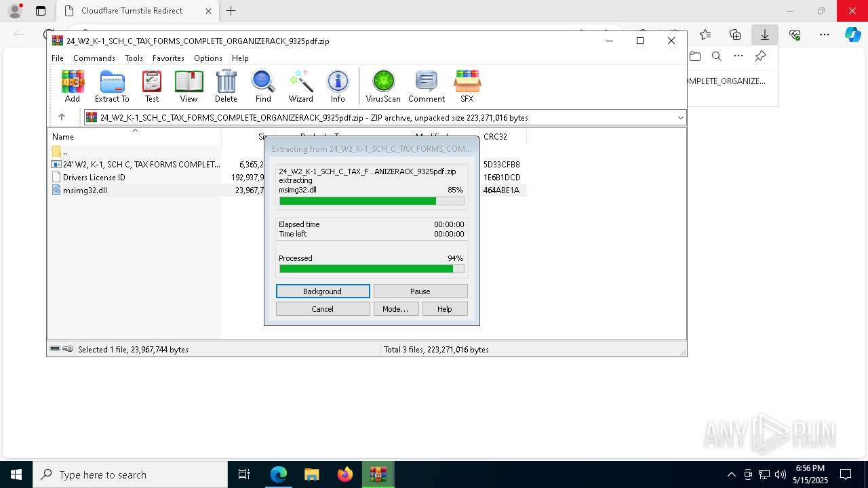868x488 pixels.
Task: Click the Info toolbar icon
Action: click(338, 86)
